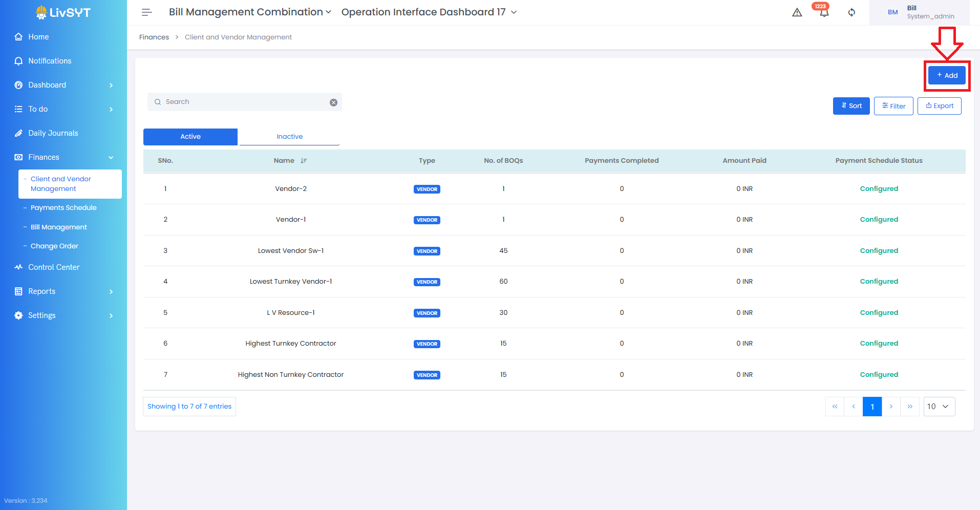Click the BM user avatar
This screenshot has height=510, width=980.
point(892,12)
